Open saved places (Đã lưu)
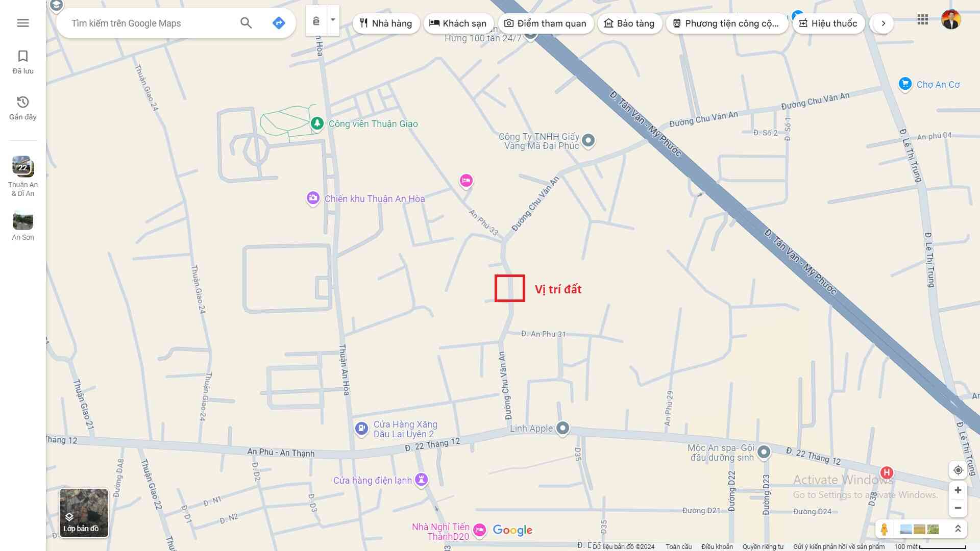The height and width of the screenshot is (551, 980). coord(23,62)
